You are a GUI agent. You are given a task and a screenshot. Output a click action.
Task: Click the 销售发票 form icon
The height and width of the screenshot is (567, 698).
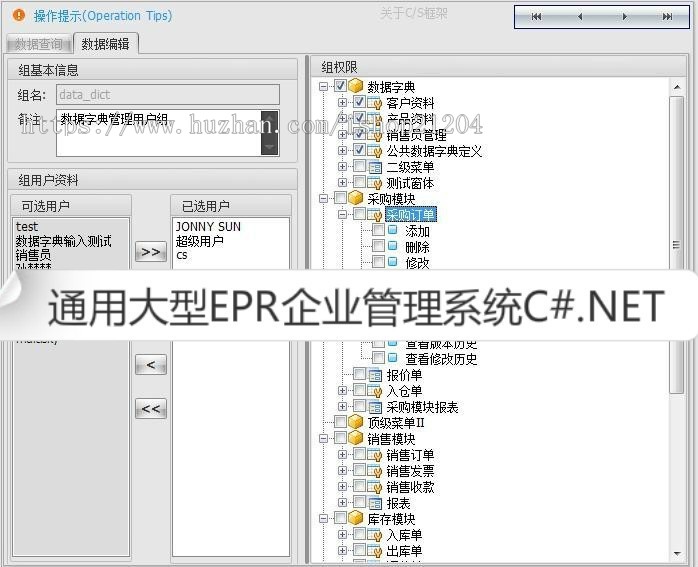tap(374, 471)
